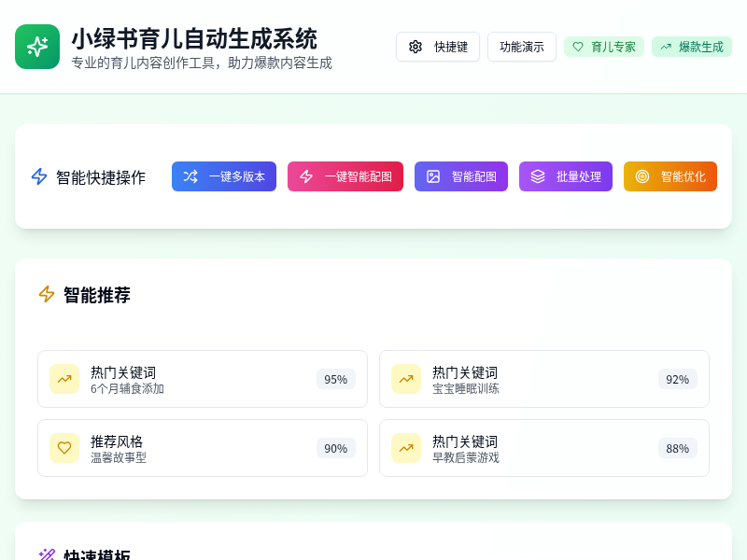Click the 90% score badge
The image size is (747, 560).
pyautogui.click(x=336, y=448)
